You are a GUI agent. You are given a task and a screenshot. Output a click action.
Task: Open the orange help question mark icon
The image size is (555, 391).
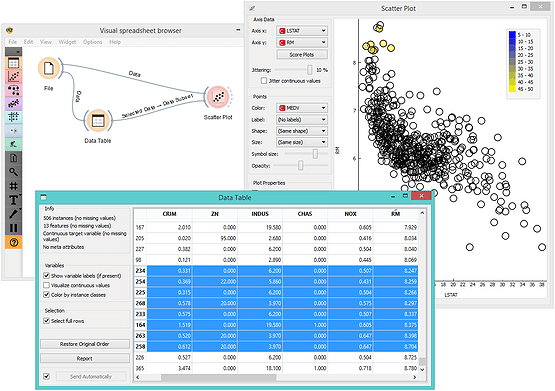[x=13, y=242]
